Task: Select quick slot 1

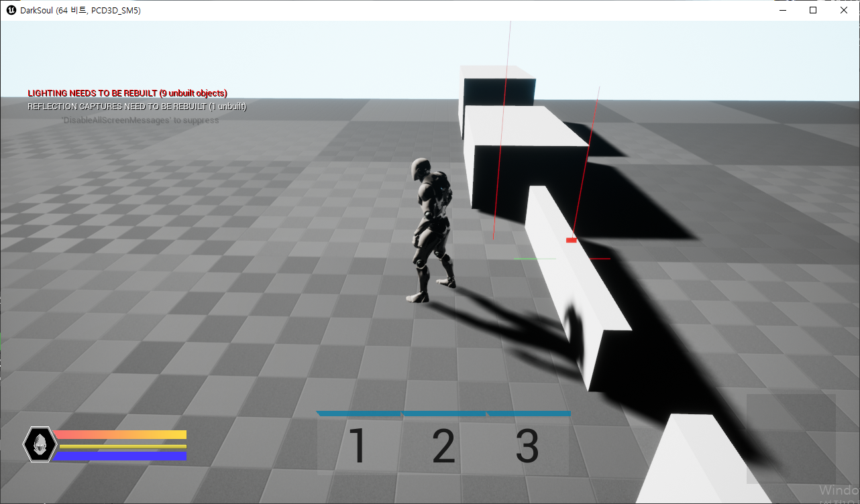Action: 359,444
